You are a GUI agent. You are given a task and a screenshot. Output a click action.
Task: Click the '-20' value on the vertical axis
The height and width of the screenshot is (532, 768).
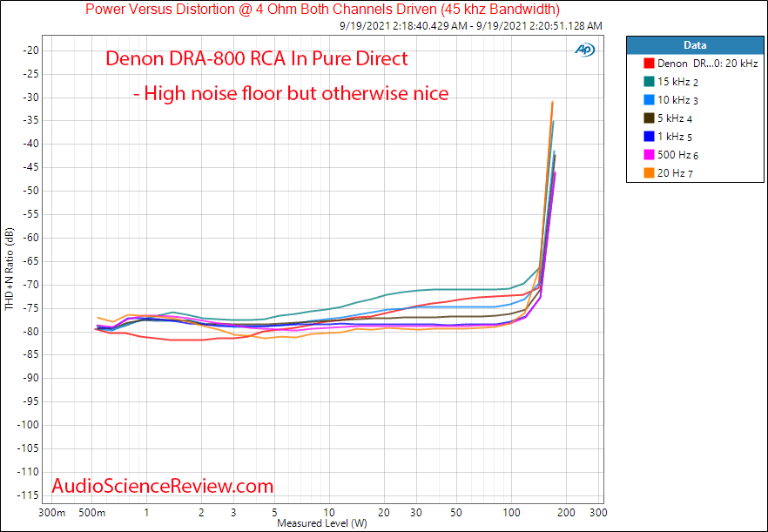30,51
